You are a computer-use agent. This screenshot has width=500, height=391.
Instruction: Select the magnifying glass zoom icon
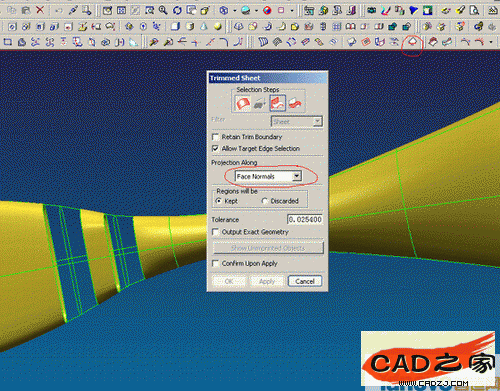click(x=163, y=10)
